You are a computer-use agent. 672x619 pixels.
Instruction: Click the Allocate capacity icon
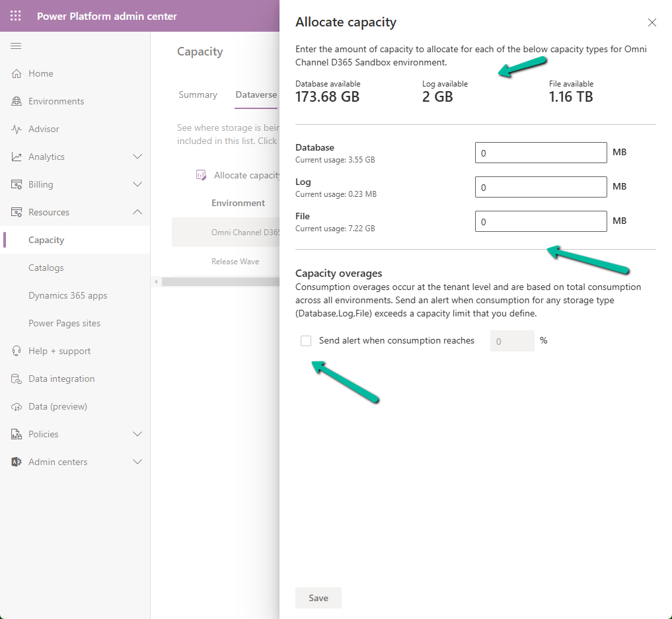point(201,174)
